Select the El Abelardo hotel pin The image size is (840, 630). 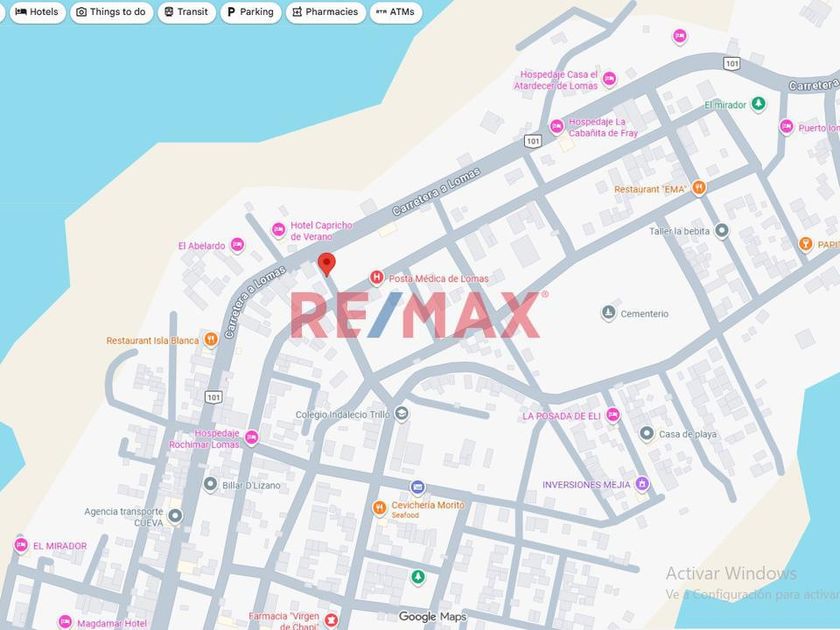(237, 245)
